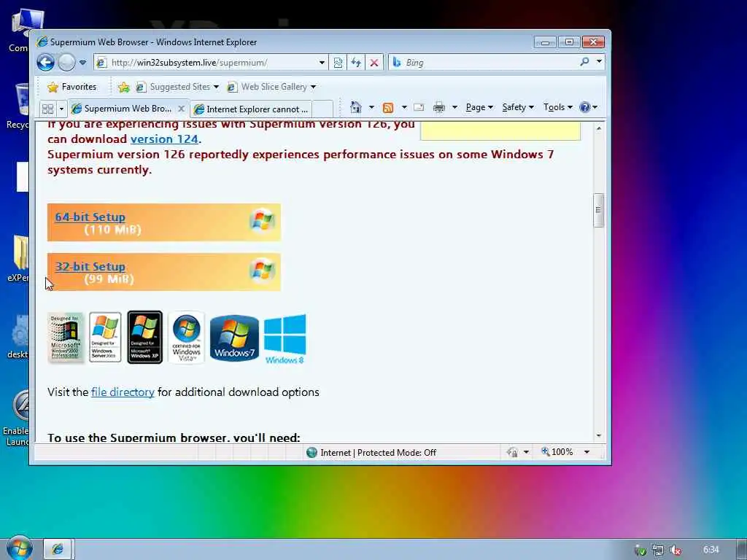Open the search provider dropdown arrow
The width and height of the screenshot is (747, 560).
(599, 61)
